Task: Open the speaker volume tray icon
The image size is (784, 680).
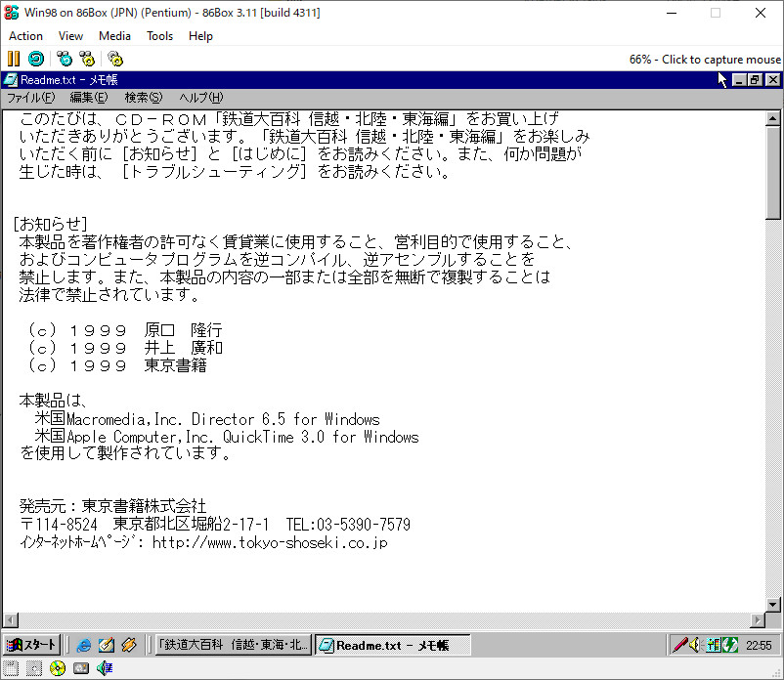Action: pyautogui.click(x=695, y=645)
